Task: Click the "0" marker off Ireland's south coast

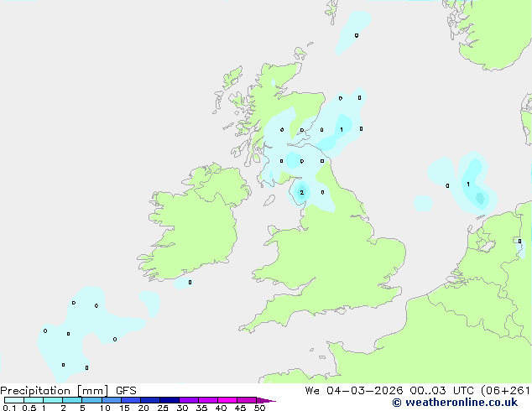Action: (190, 283)
